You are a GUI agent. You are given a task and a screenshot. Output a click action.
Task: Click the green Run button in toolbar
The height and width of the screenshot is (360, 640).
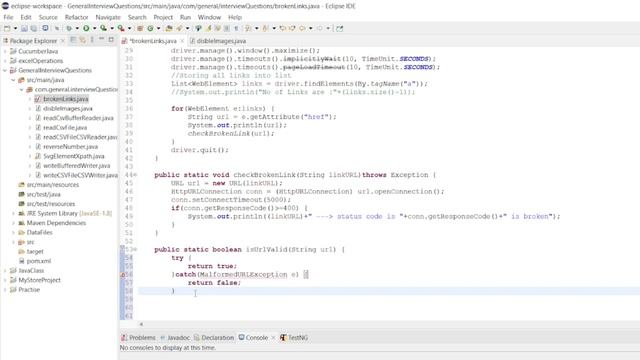coord(86,28)
